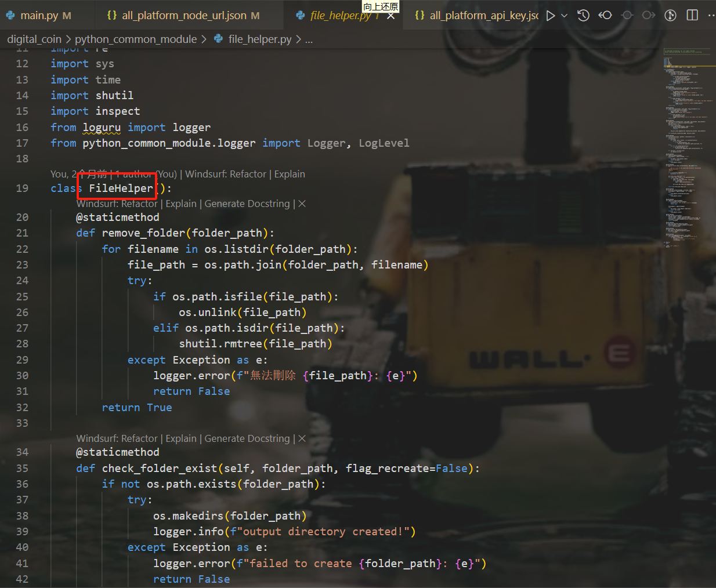Click Python icon on file_helper.py tab
The width and height of the screenshot is (716, 588).
pyautogui.click(x=300, y=16)
